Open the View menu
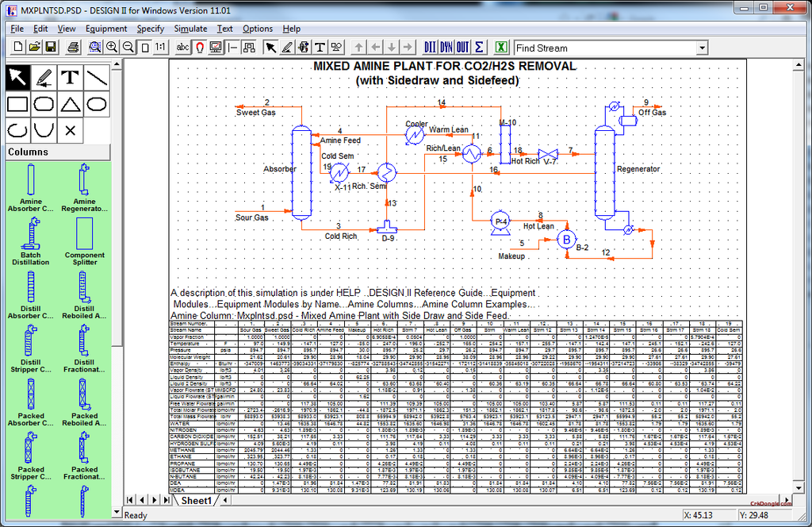This screenshot has width=812, height=527. (x=67, y=29)
